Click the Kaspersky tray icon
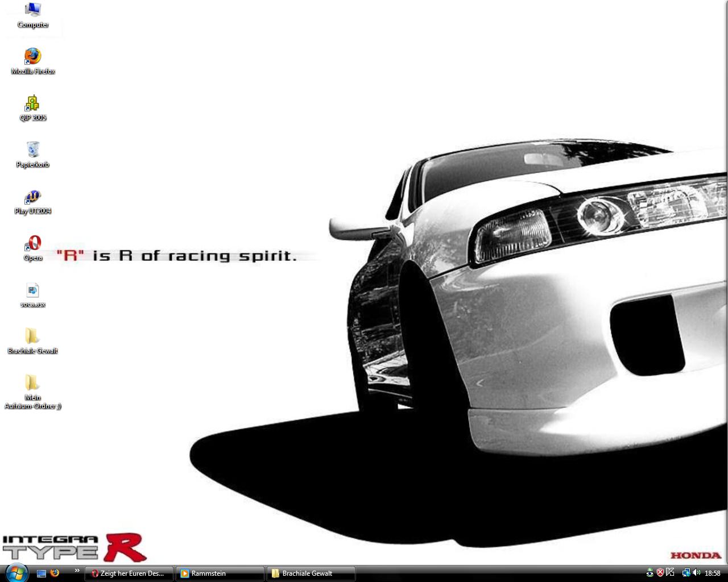 670,573
